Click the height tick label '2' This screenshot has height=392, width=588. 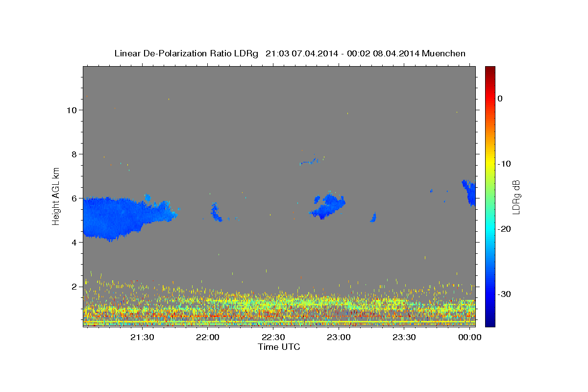pos(74,287)
